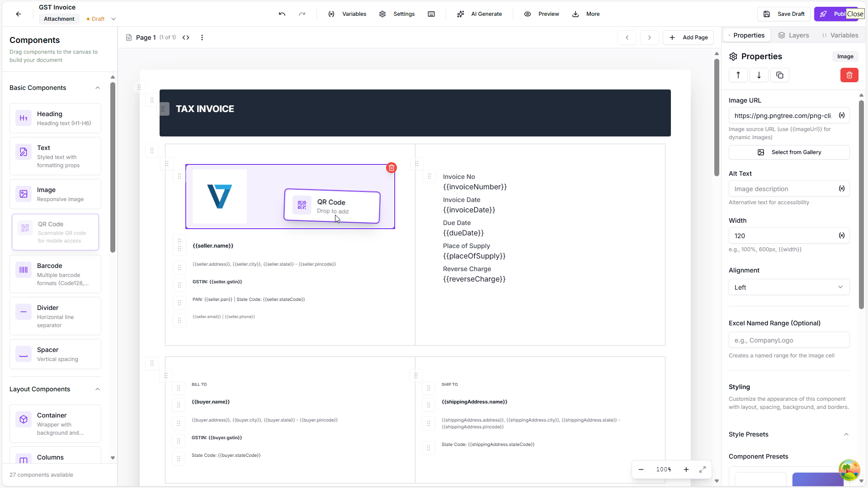Undo the last action
This screenshot has height=488, width=868.
pyautogui.click(x=281, y=14)
